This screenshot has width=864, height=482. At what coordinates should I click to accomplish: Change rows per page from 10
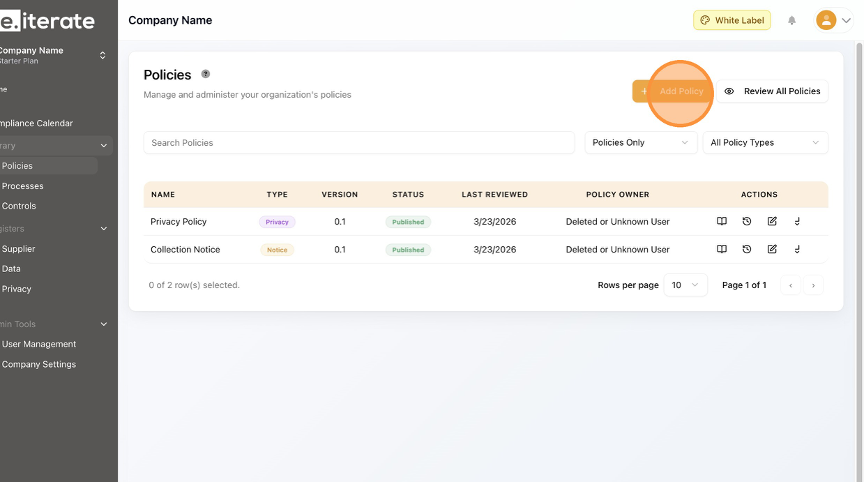pyautogui.click(x=686, y=285)
